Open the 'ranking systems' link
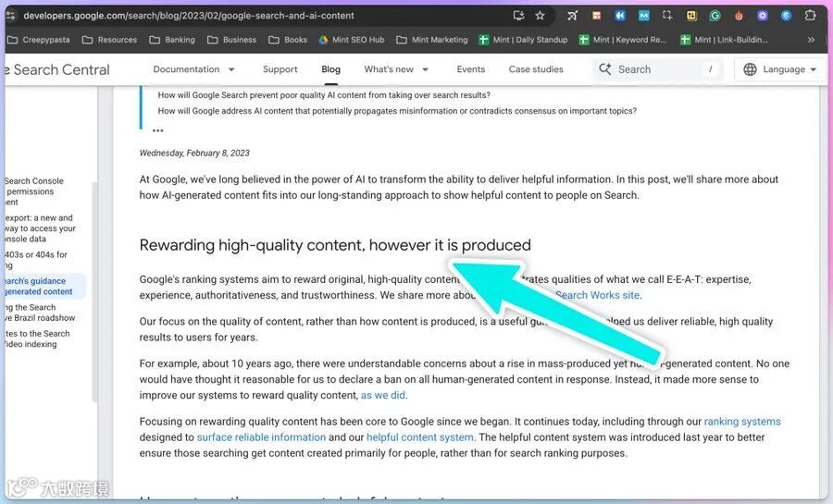 tap(742, 422)
